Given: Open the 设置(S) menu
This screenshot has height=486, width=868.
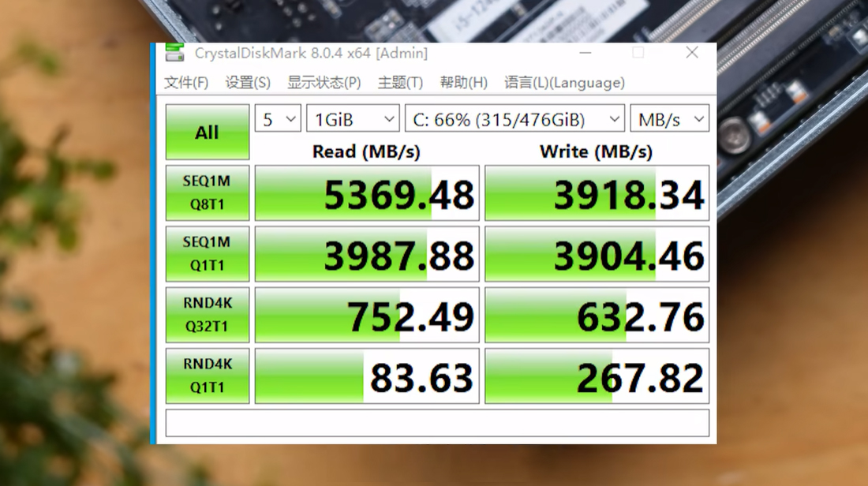Looking at the screenshot, I should click(248, 83).
